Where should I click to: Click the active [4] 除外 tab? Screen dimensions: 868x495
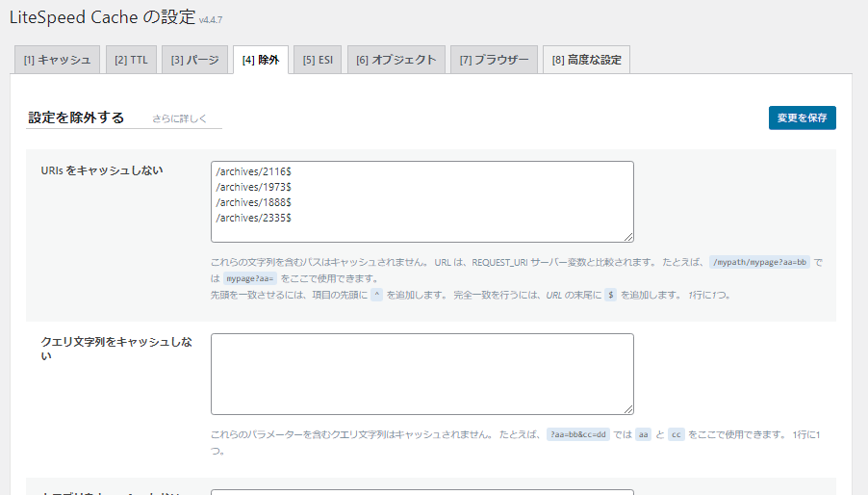[x=261, y=60]
